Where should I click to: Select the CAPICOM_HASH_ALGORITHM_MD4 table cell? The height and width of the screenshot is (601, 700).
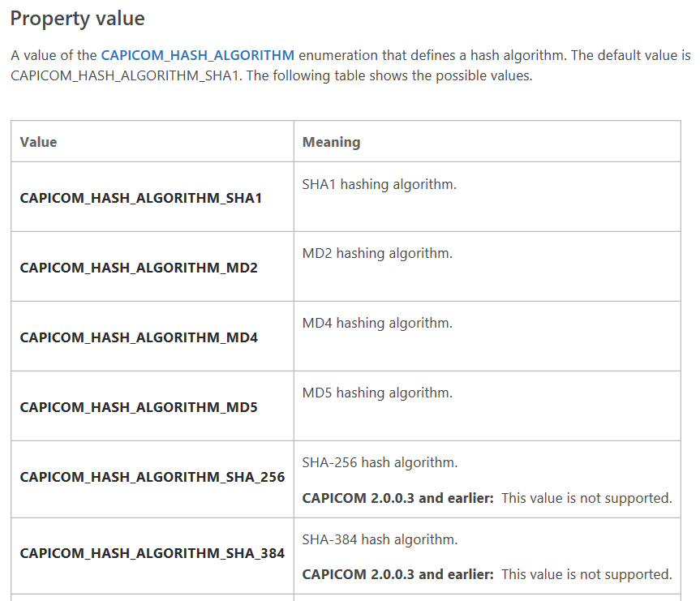tap(139, 337)
